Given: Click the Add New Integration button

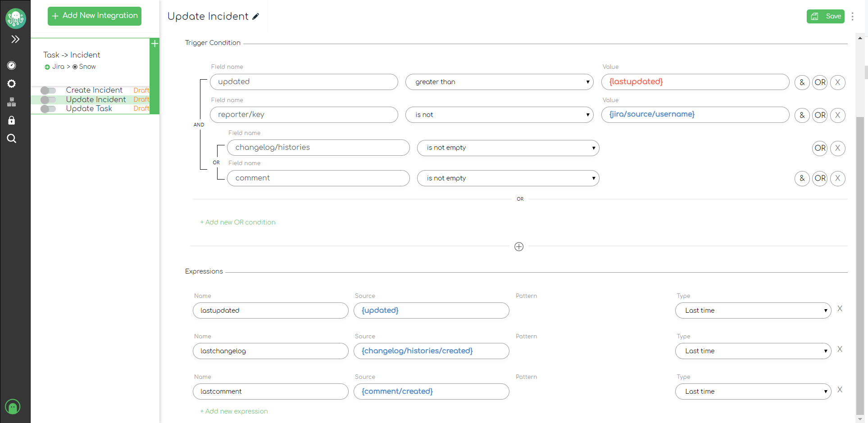Looking at the screenshot, I should [95, 16].
